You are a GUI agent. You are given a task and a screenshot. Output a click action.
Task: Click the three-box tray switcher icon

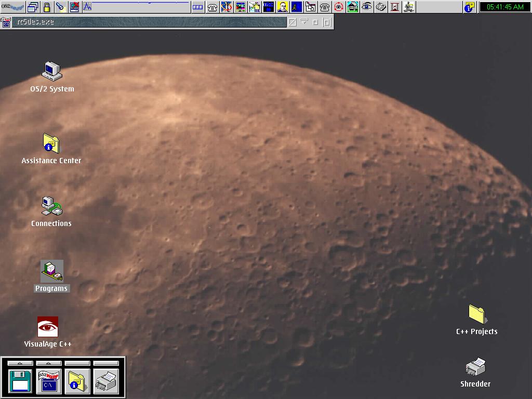click(198, 7)
